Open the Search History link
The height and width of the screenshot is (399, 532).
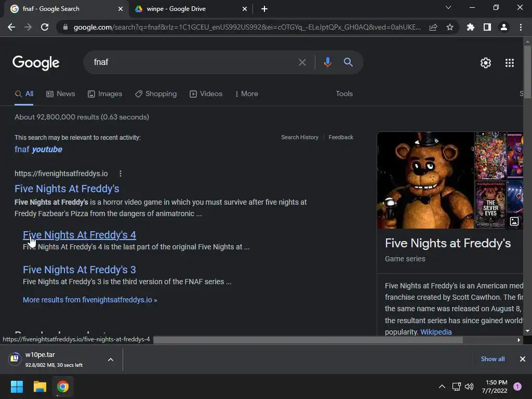300,137
